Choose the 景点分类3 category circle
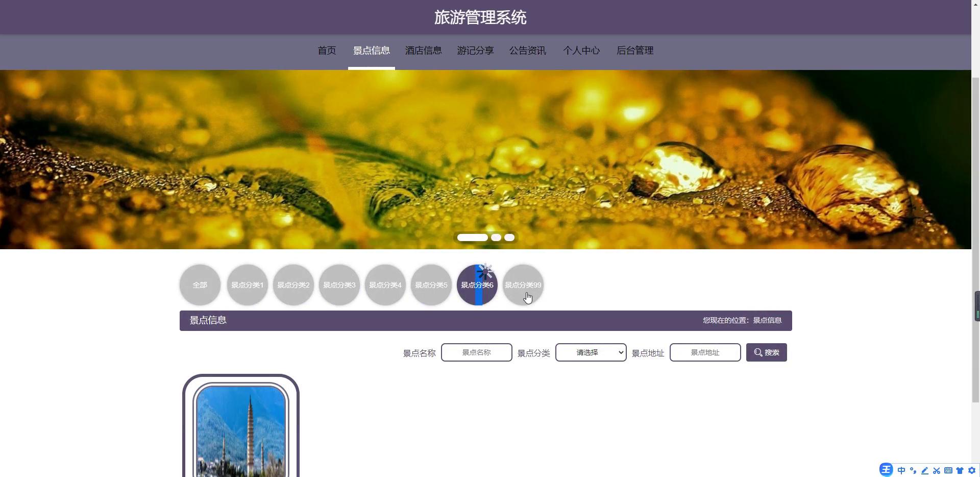Screen dimensions: 980x477 click(x=339, y=285)
